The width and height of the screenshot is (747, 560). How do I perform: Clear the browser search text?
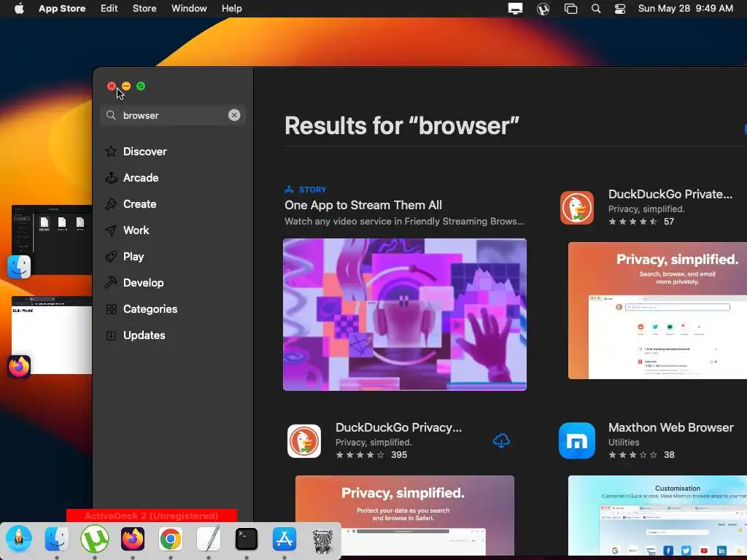click(x=234, y=115)
